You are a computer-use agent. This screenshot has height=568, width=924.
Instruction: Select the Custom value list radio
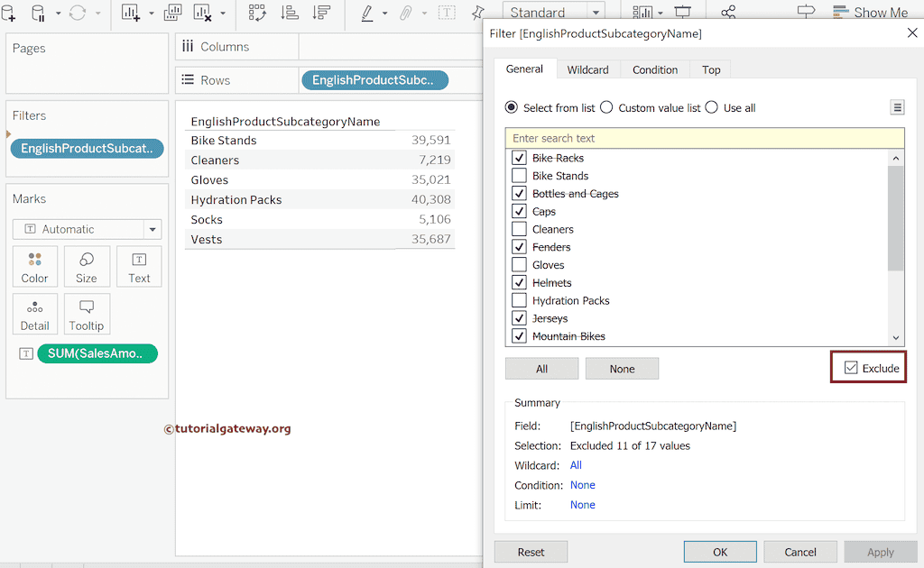tap(606, 107)
